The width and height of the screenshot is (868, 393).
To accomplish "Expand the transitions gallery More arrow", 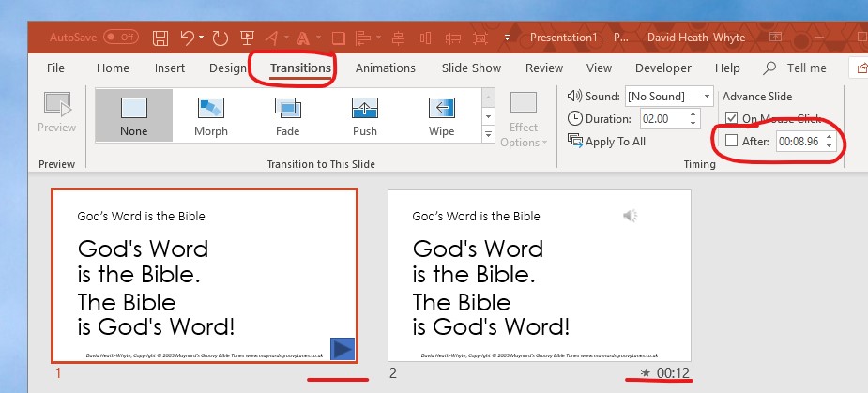I will [488, 134].
